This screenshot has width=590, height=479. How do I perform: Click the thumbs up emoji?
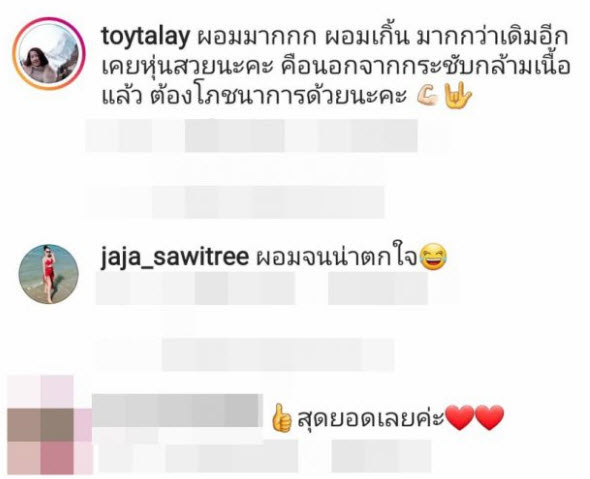(282, 418)
